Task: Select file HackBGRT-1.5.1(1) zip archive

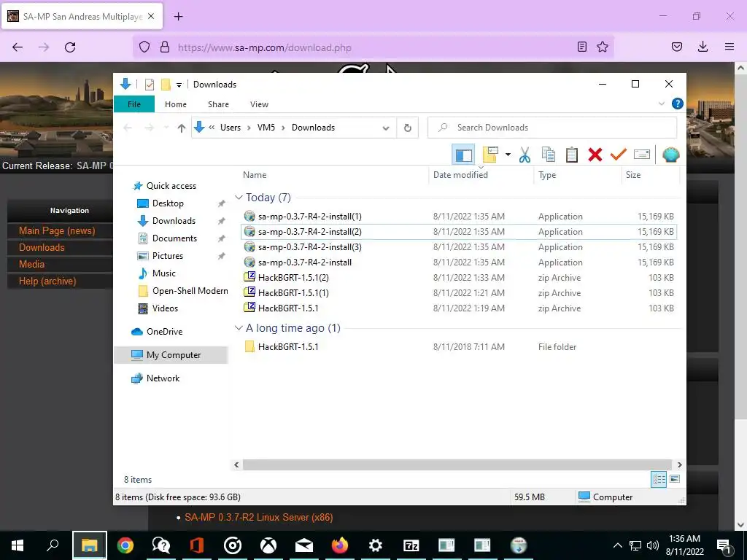Action: click(459, 293)
